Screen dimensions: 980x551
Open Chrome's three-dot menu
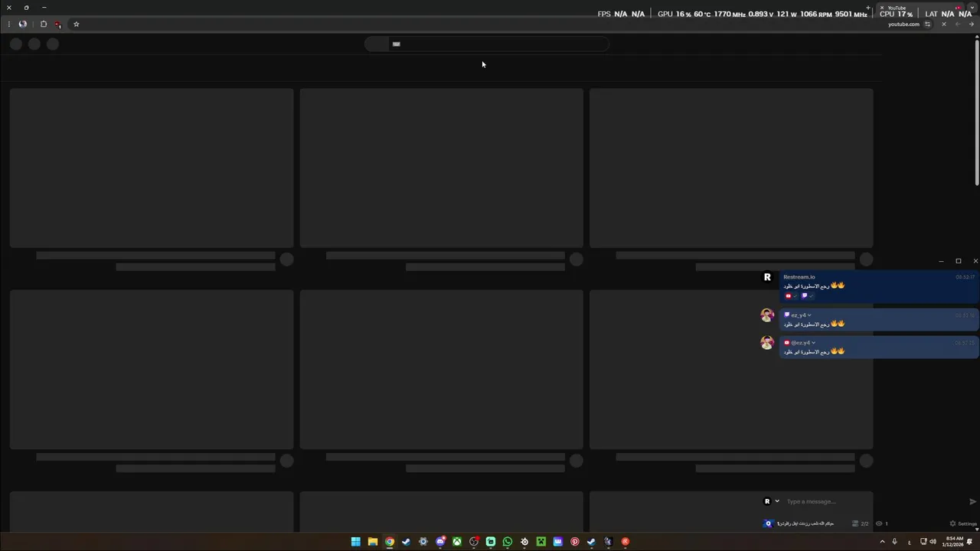8,24
